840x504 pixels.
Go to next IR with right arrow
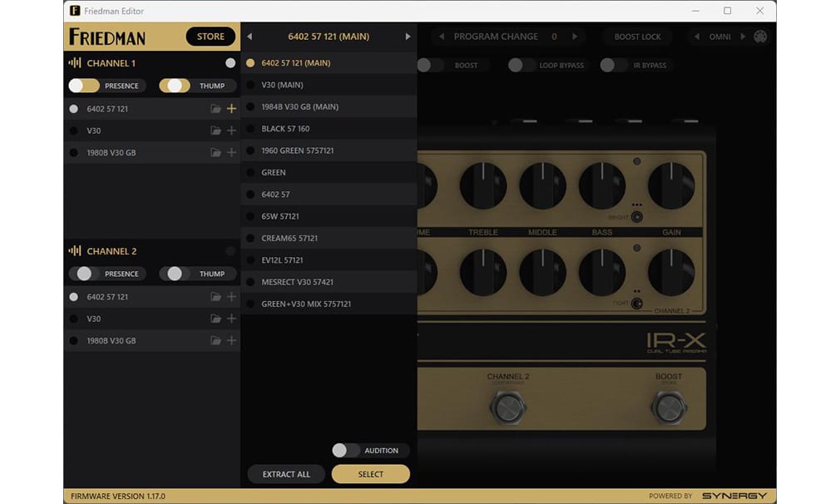[x=408, y=37]
